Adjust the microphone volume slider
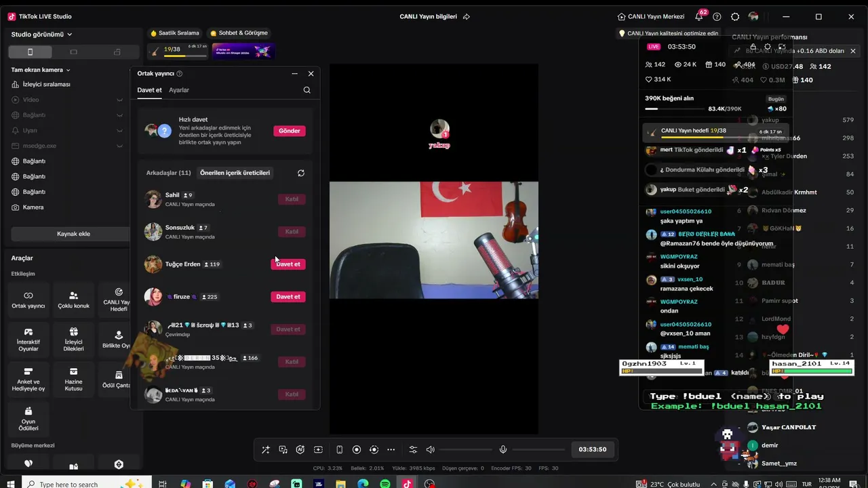The image size is (868, 488). (538, 449)
